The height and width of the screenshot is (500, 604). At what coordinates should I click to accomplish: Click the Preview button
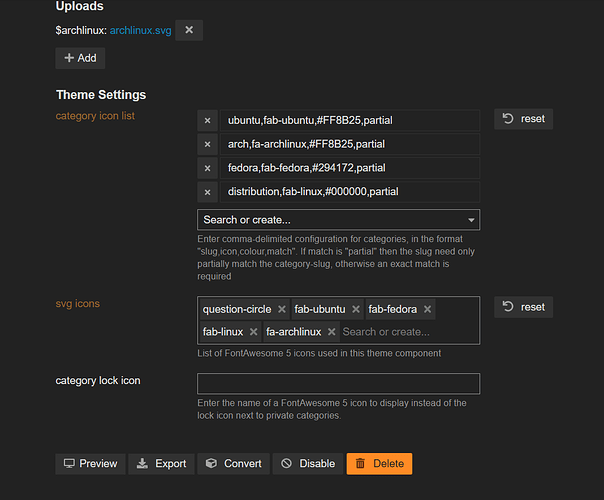(x=91, y=464)
